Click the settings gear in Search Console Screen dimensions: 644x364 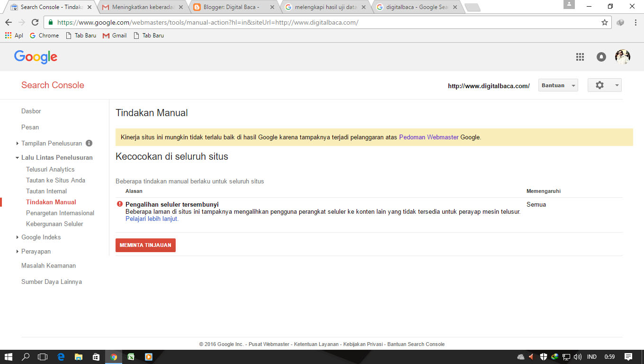click(599, 85)
